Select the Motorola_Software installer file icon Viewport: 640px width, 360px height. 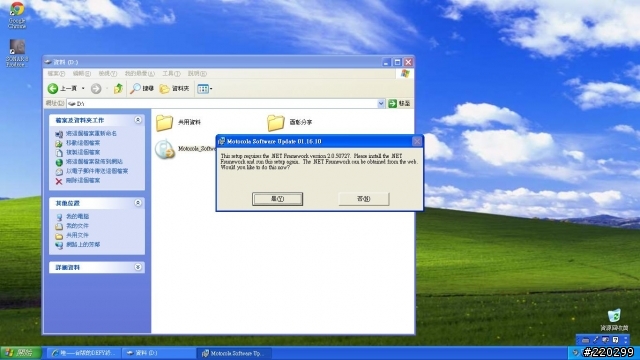pos(164,149)
